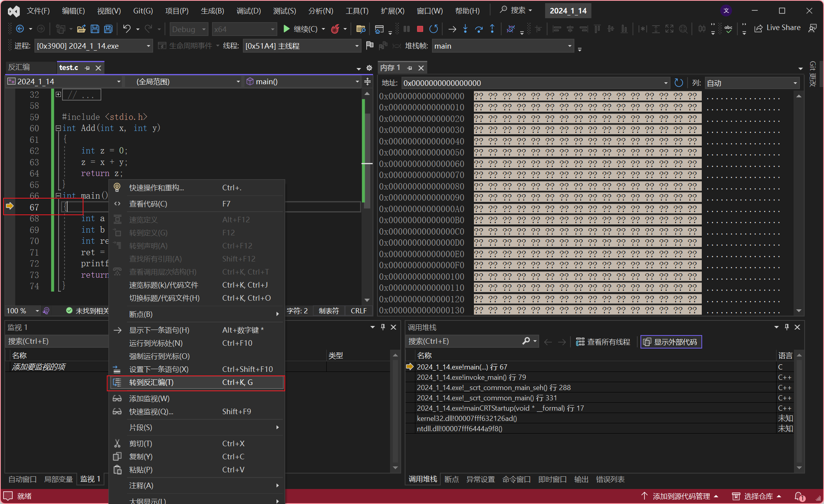Click 查看所有线程 button
The height and width of the screenshot is (504, 824).
click(603, 342)
